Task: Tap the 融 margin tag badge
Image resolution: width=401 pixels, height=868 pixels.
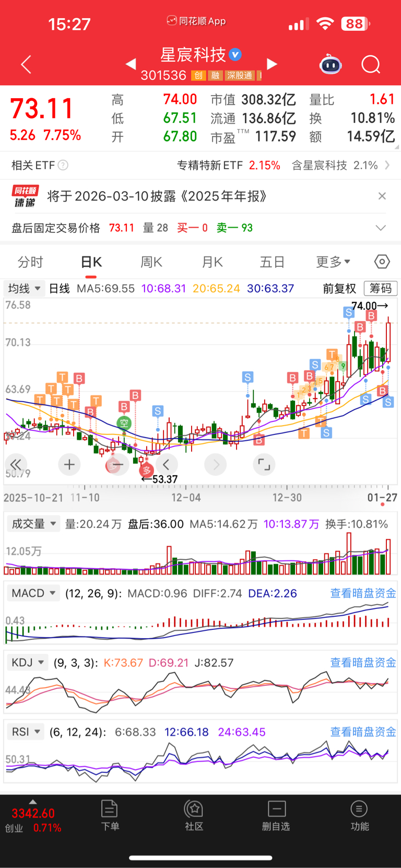Action: (x=215, y=76)
